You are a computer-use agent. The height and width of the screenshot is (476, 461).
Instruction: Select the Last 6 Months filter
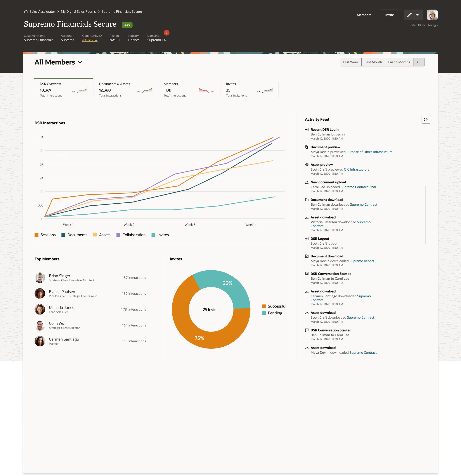399,62
